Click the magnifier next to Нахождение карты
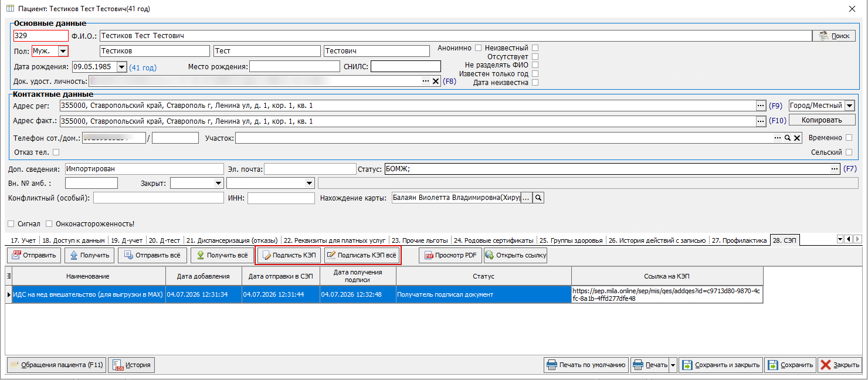 [538, 198]
